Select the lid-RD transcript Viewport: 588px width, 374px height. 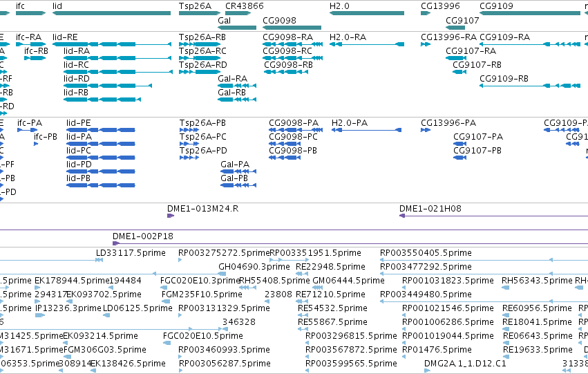pyautogui.click(x=108, y=86)
